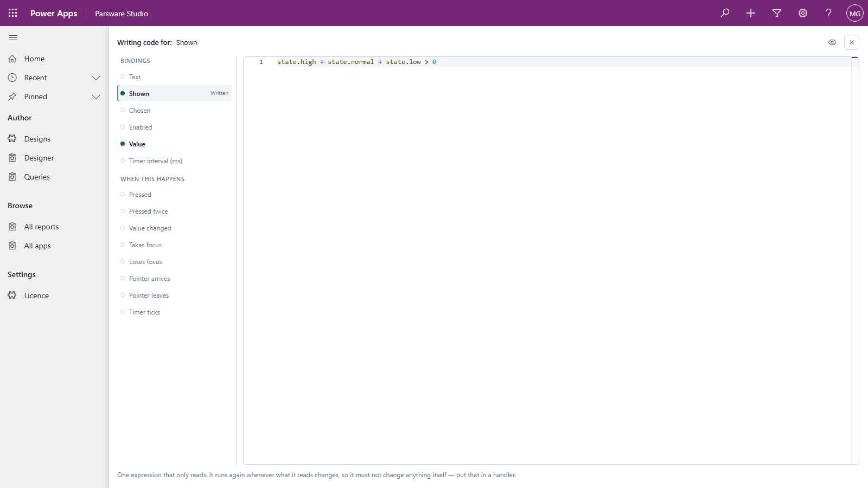Expand the Pinned section chevron
Screen dimensions: 868x488
pyautogui.click(x=96, y=97)
